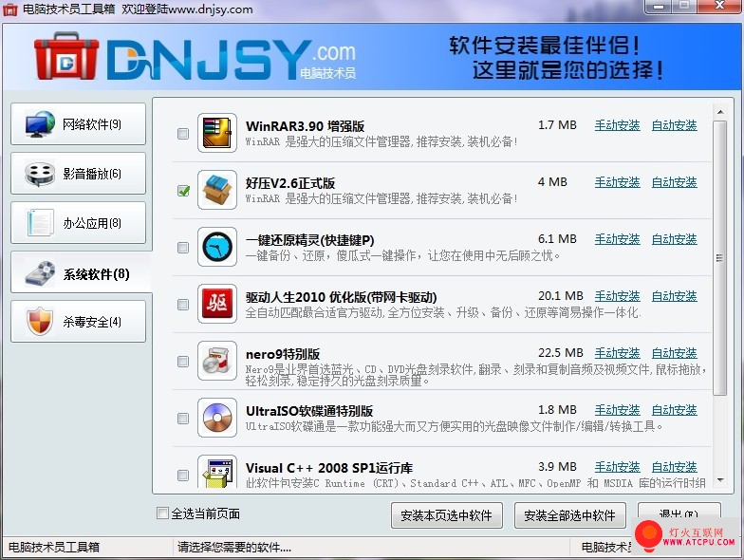Click the 一键还原精灵 clock icon
744x560 pixels.
[x=217, y=247]
